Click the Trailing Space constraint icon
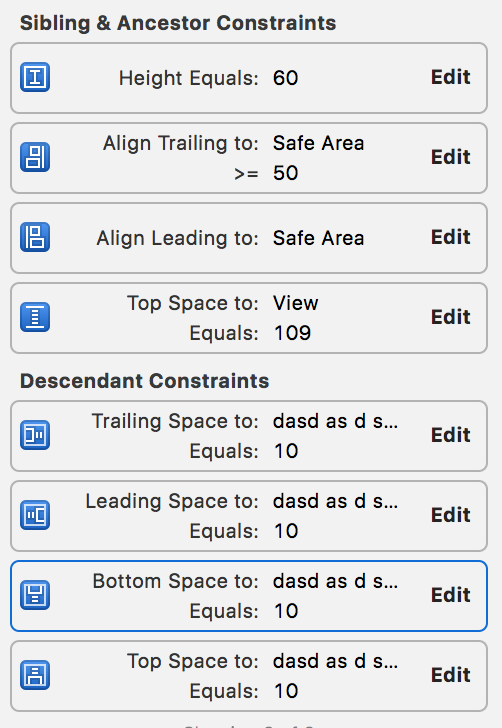This screenshot has width=502, height=728. 35,435
